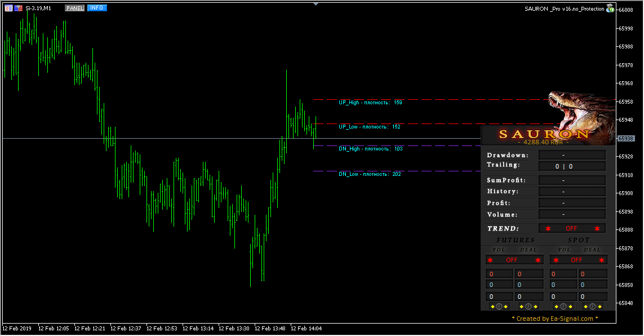Click left yellow diamond under Futures DEAL
Screen dimensions: 644x336
522,307
